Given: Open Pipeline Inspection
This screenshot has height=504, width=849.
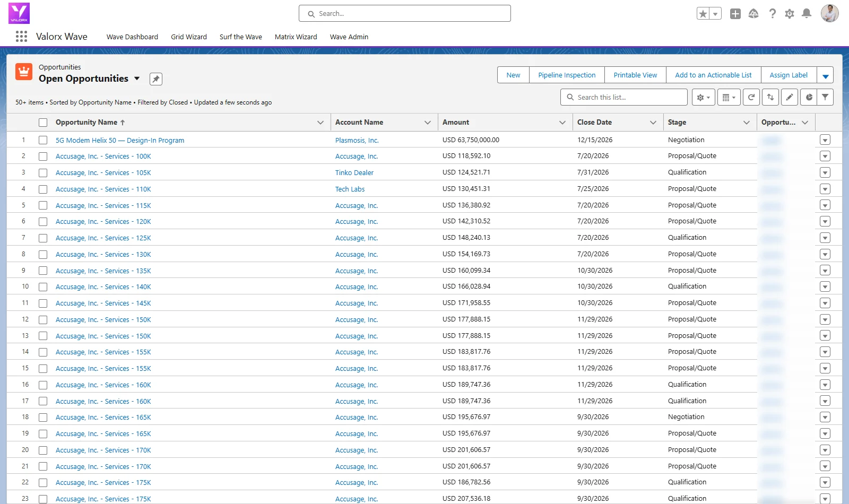Looking at the screenshot, I should coord(567,75).
